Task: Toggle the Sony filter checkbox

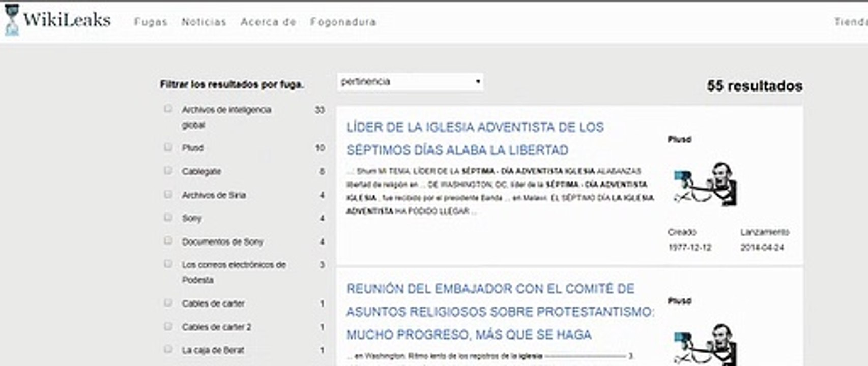Action: coord(168,217)
